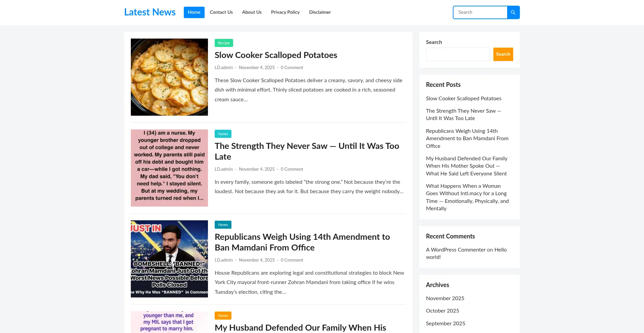Open Slow Cooker Scalloped Potatoes article title

(x=276, y=55)
